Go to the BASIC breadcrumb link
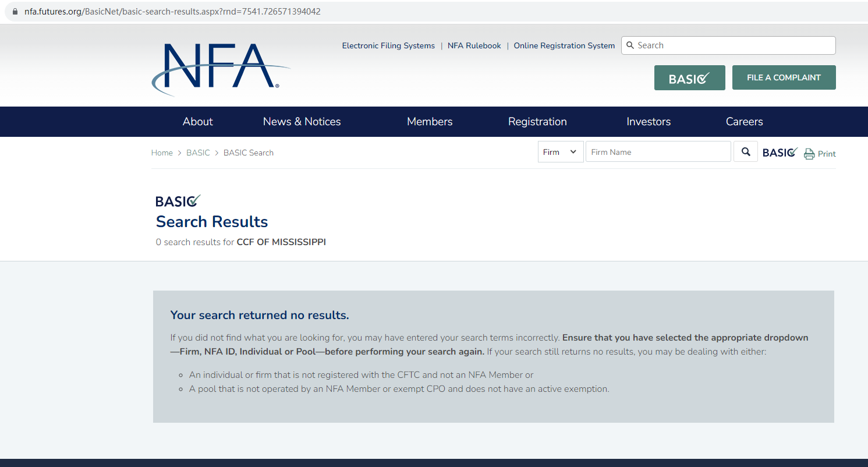 [x=198, y=153]
